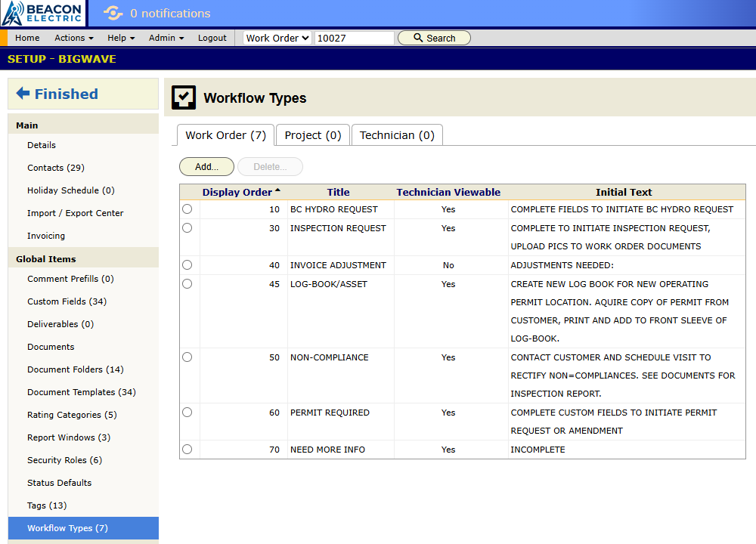Select the PERMIT REQUIRED radio button
This screenshot has height=544, width=756.
[x=187, y=413]
